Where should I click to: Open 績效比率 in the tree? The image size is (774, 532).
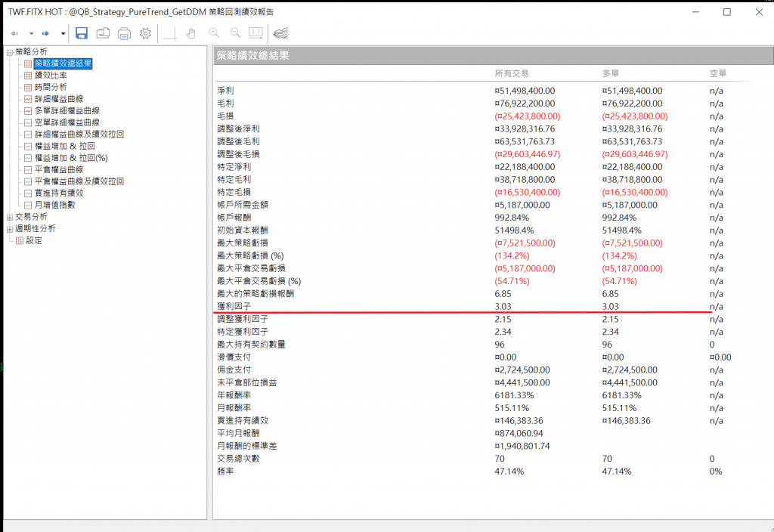51,76
